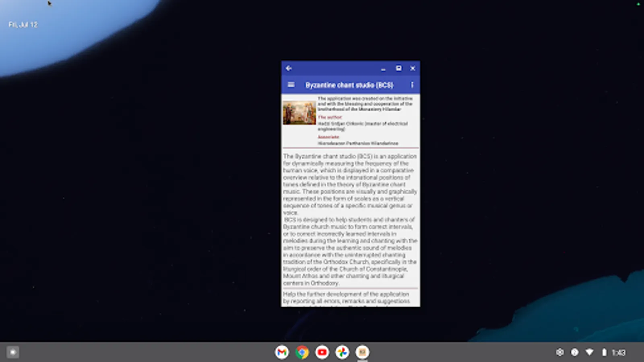Viewport: 644px width, 362px height.
Task: Open the navigation drawer menu
Action: click(x=291, y=85)
